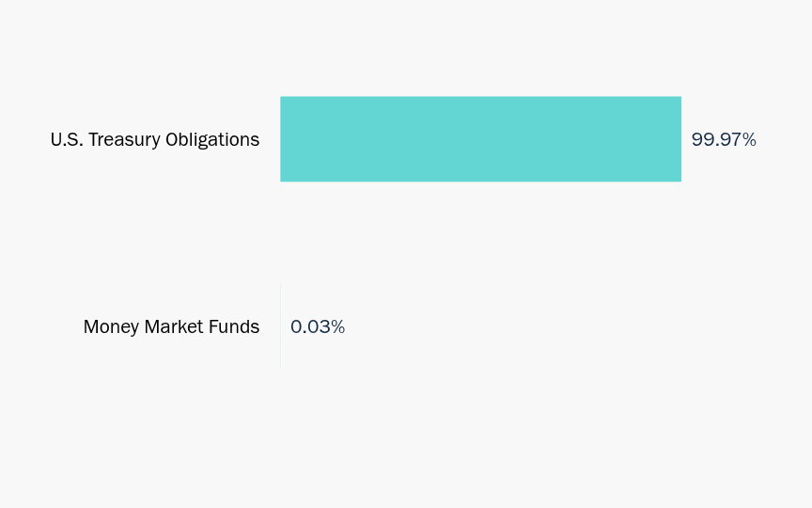Select the teal color fill of the Treasury bar
Image resolution: width=812 pixels, height=508 pixels.
[x=480, y=139]
